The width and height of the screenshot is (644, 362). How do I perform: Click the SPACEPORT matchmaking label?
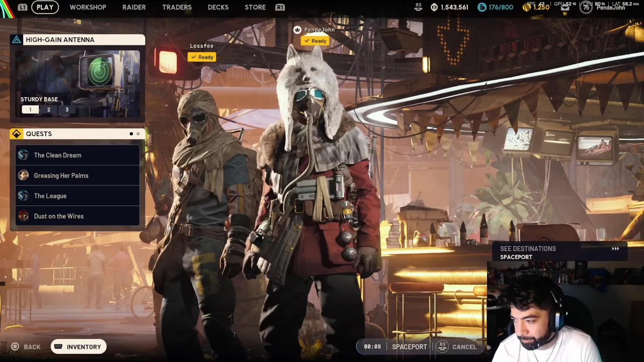coord(409,347)
